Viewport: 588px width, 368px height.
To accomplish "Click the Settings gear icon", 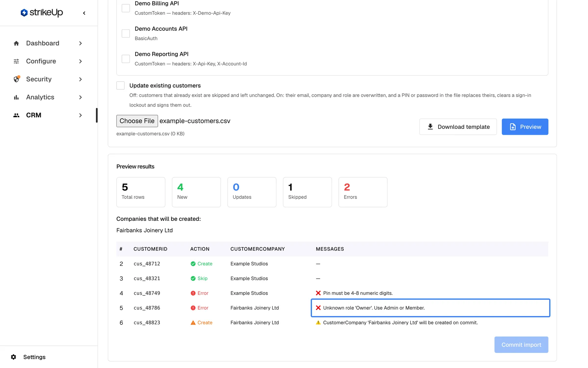I will tap(13, 357).
